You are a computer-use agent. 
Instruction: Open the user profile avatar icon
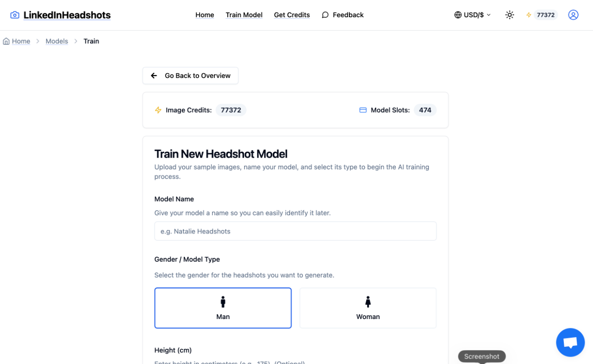point(573,15)
